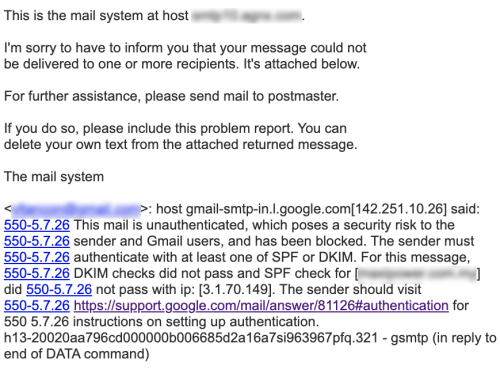The width and height of the screenshot is (500, 374).
Task: Click the IP address 142.251.10.26 text
Action: [399, 209]
